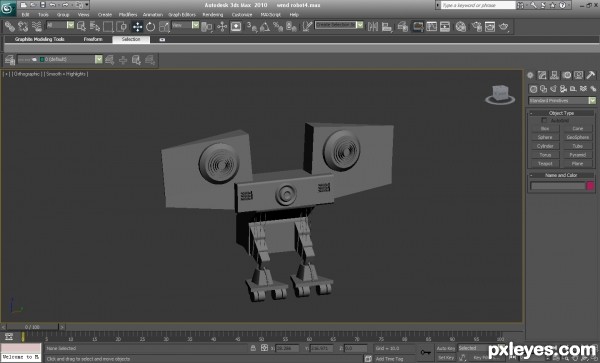
Task: Click the Select and Link tool
Action: tap(10, 26)
